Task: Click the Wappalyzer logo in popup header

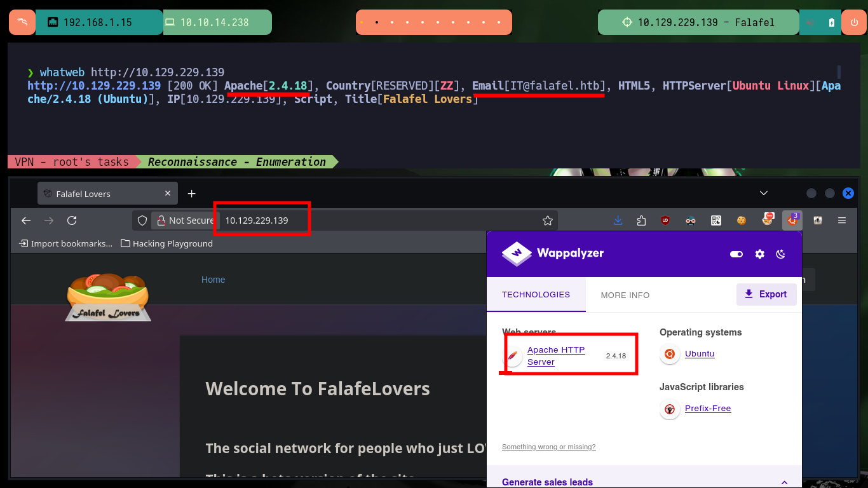Action: [x=552, y=253]
